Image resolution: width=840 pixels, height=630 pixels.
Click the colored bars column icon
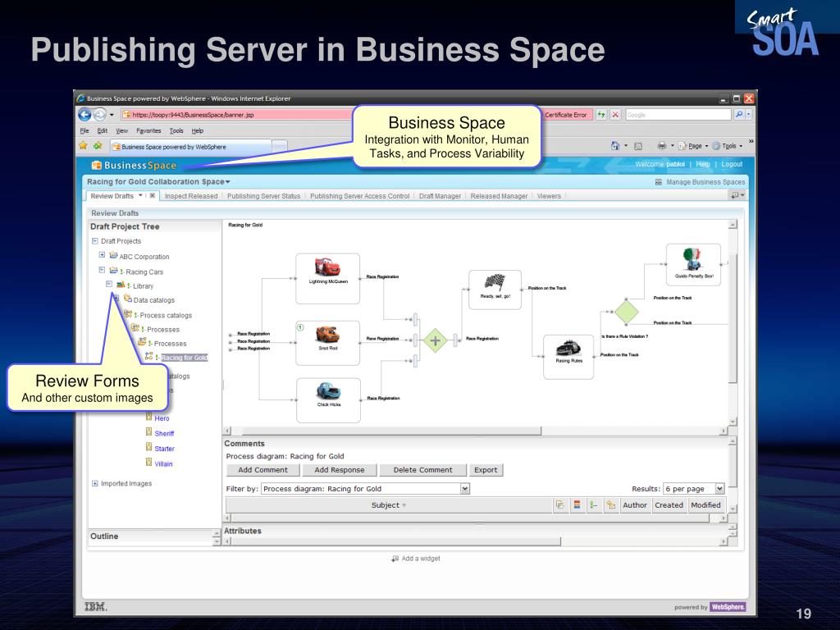coord(577,504)
